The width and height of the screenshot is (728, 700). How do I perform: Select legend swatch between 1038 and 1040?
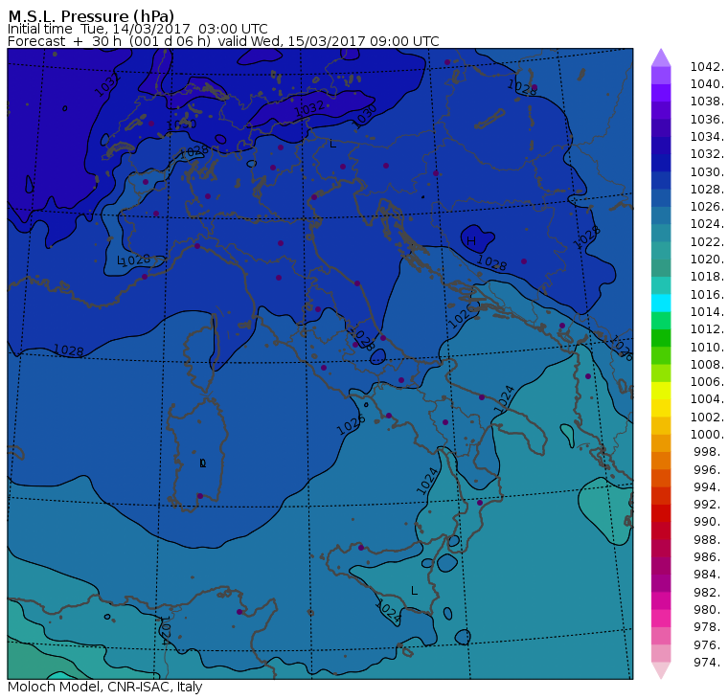(x=661, y=93)
